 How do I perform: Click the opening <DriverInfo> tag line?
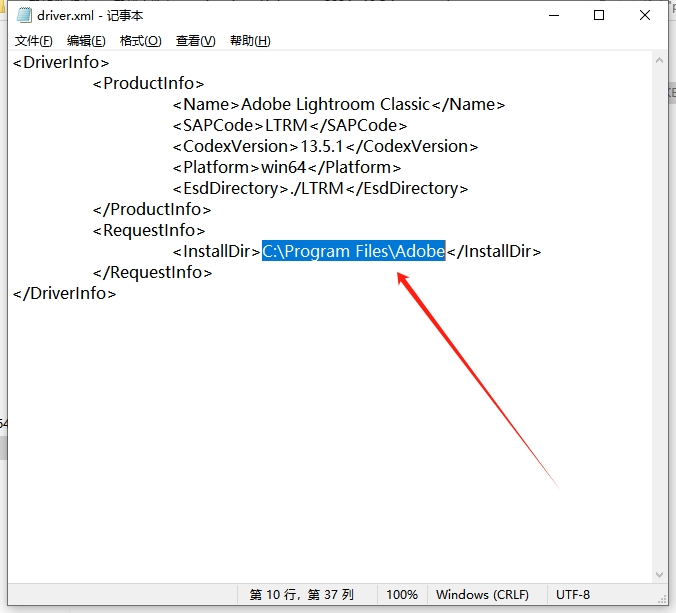click(x=61, y=63)
